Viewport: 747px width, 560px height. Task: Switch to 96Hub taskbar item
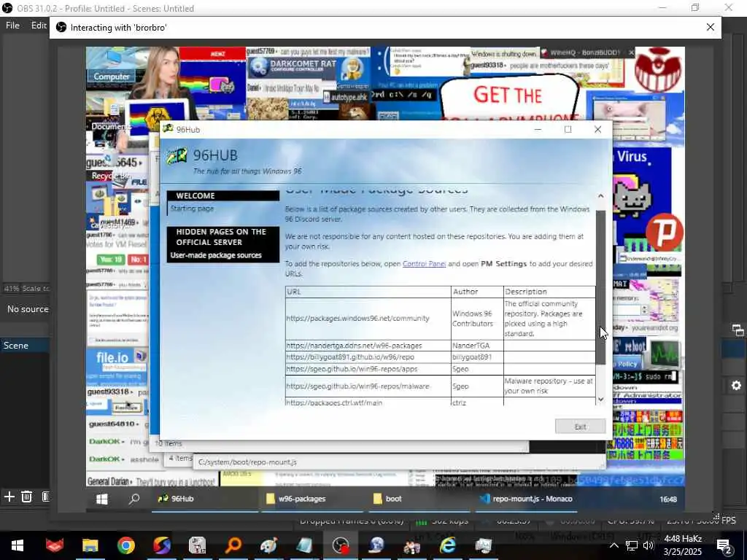click(205, 499)
